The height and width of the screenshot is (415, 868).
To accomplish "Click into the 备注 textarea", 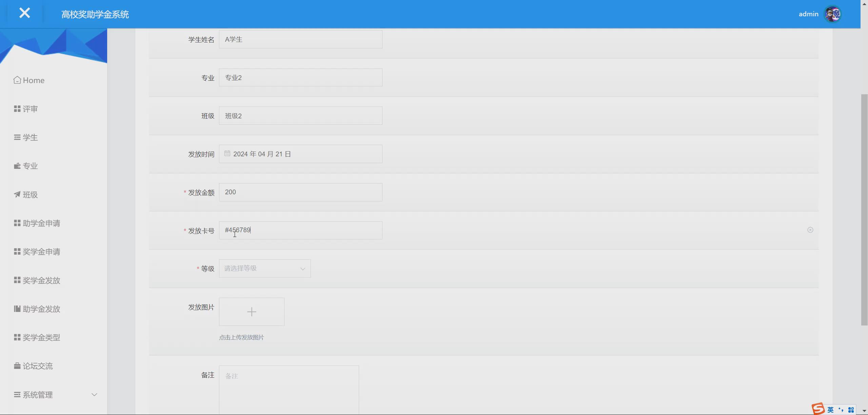I will pyautogui.click(x=289, y=390).
